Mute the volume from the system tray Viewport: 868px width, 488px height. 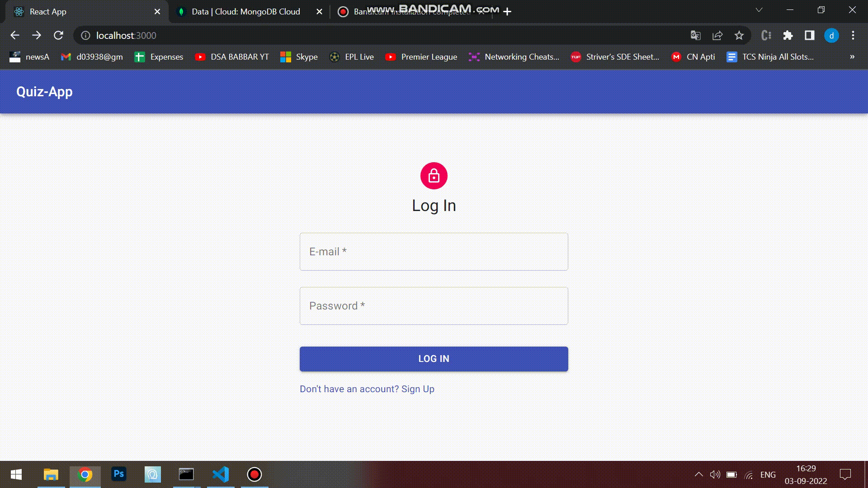pyautogui.click(x=716, y=474)
